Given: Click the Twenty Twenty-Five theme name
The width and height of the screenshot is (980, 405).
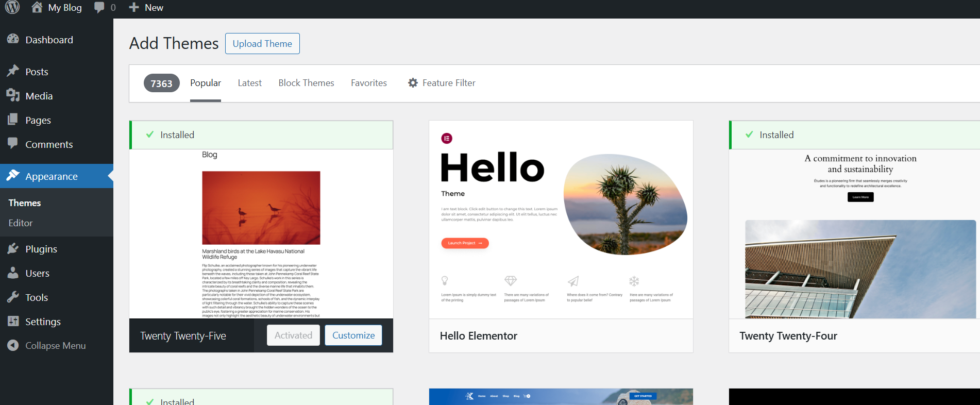Looking at the screenshot, I should (183, 336).
